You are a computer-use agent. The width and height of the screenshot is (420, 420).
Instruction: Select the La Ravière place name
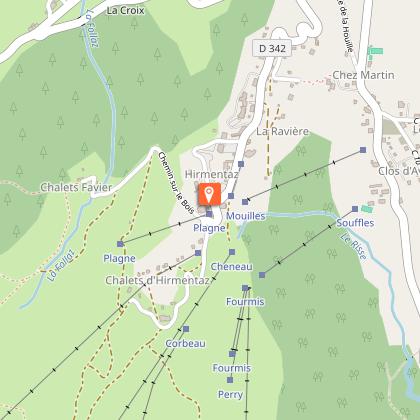283,131
